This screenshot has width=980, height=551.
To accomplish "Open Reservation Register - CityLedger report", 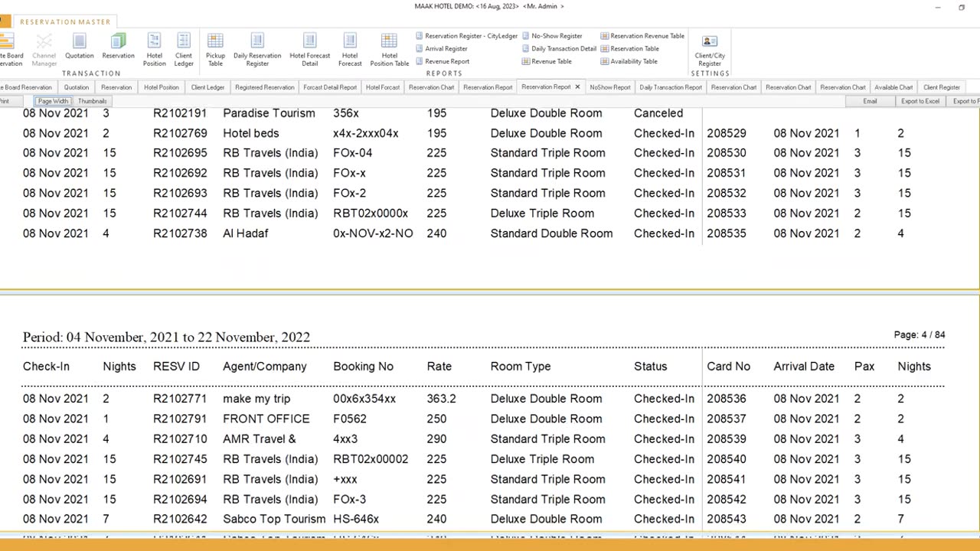I will pyautogui.click(x=467, y=36).
